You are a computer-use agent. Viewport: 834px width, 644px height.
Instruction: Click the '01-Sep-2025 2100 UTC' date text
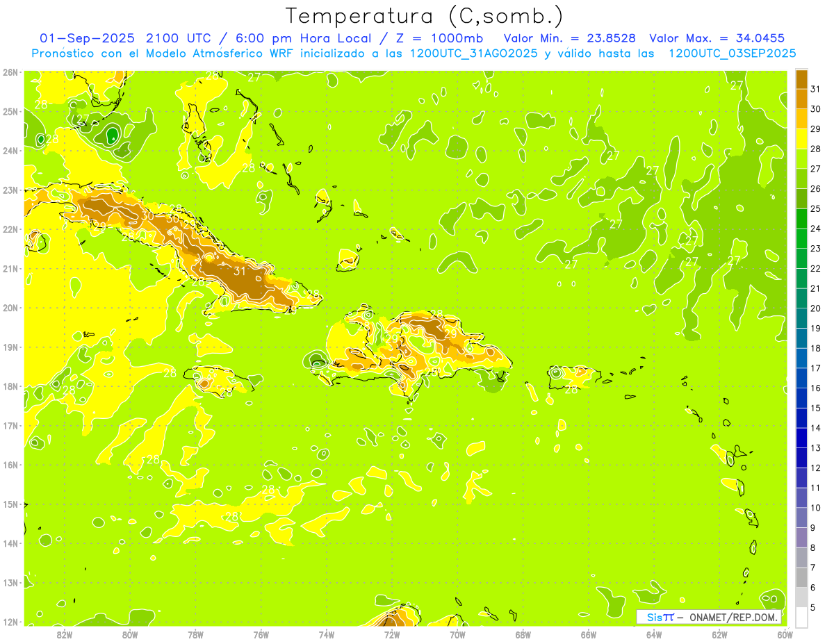(126, 38)
